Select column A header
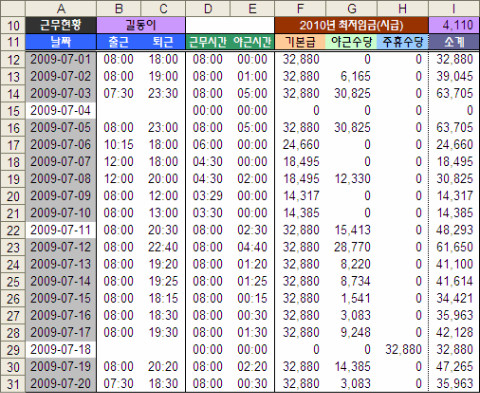 [x=61, y=9]
